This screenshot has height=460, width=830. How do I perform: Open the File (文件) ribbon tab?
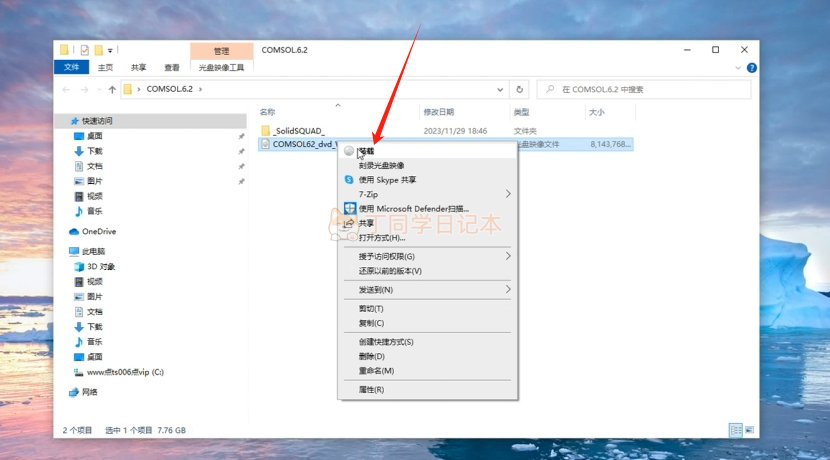(x=71, y=67)
